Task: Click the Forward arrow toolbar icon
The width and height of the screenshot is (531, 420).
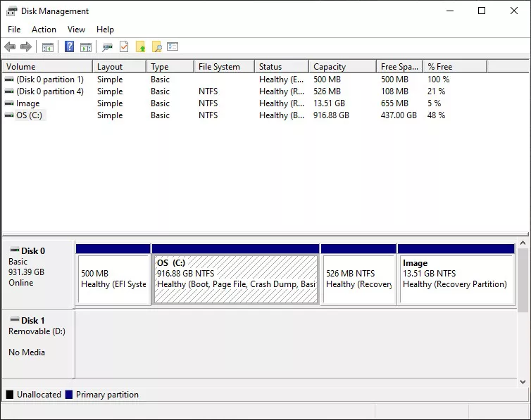Action: point(26,47)
